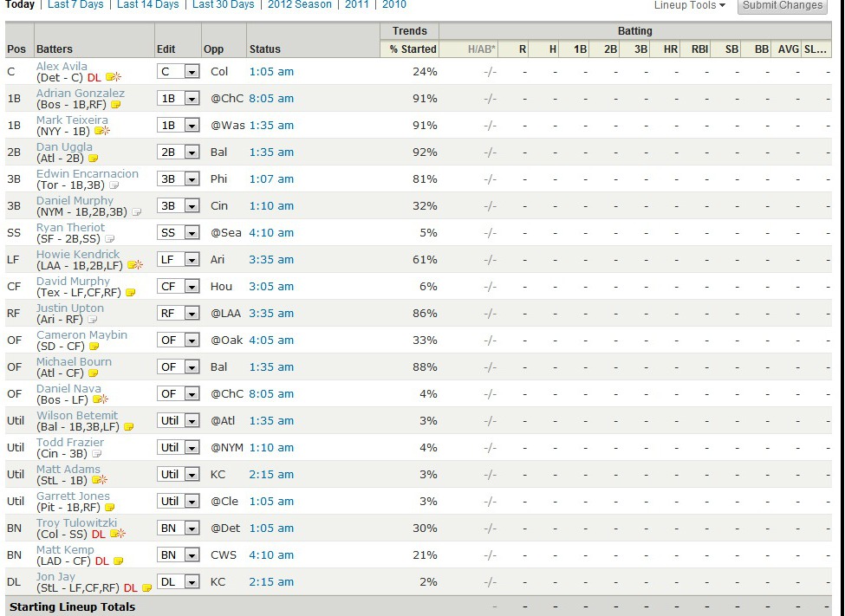The width and height of the screenshot is (845, 616).
Task: Open Troy Tulowitzki's BN position dropdown
Action: pyautogui.click(x=179, y=528)
